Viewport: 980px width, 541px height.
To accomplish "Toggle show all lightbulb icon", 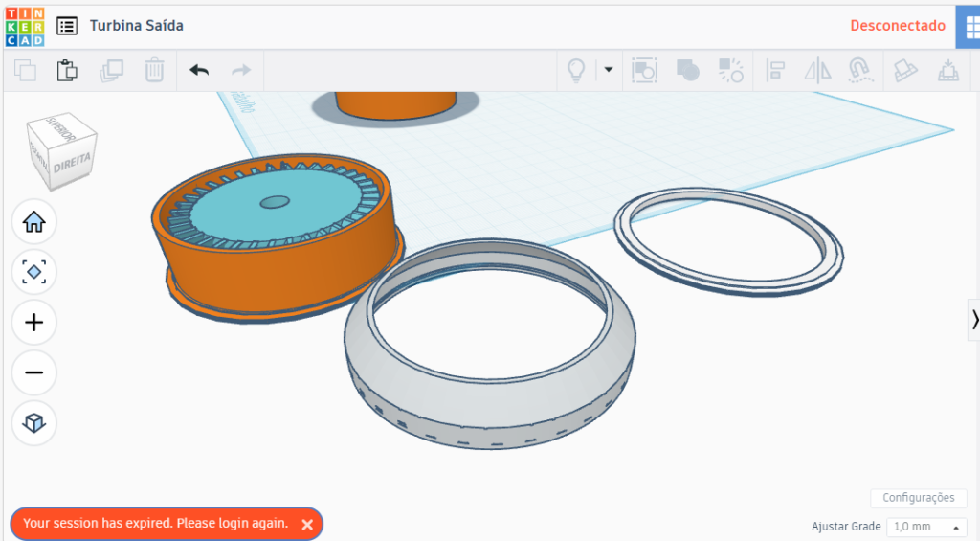I will 576,70.
